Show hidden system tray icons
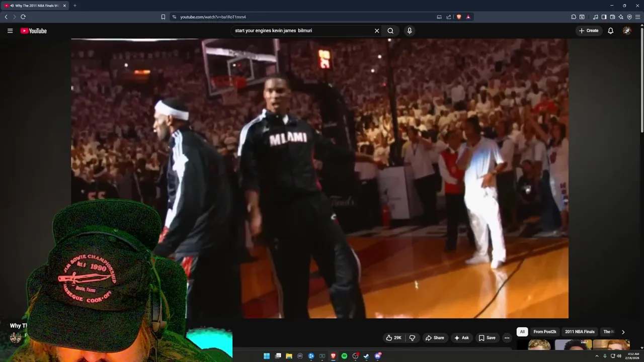 click(597, 356)
